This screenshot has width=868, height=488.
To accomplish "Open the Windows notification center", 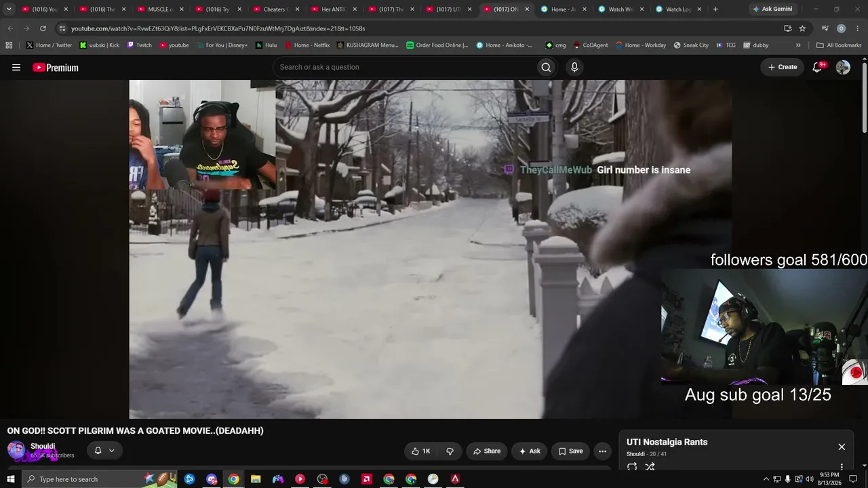I will pos(854,479).
